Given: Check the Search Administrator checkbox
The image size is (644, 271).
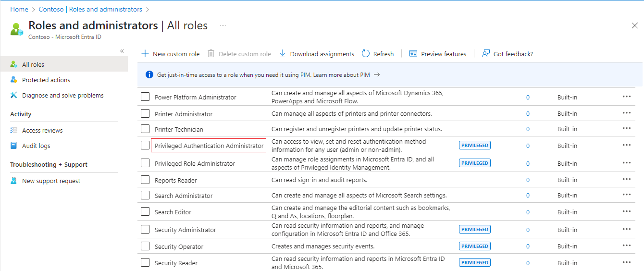Looking at the screenshot, I should tap(145, 196).
